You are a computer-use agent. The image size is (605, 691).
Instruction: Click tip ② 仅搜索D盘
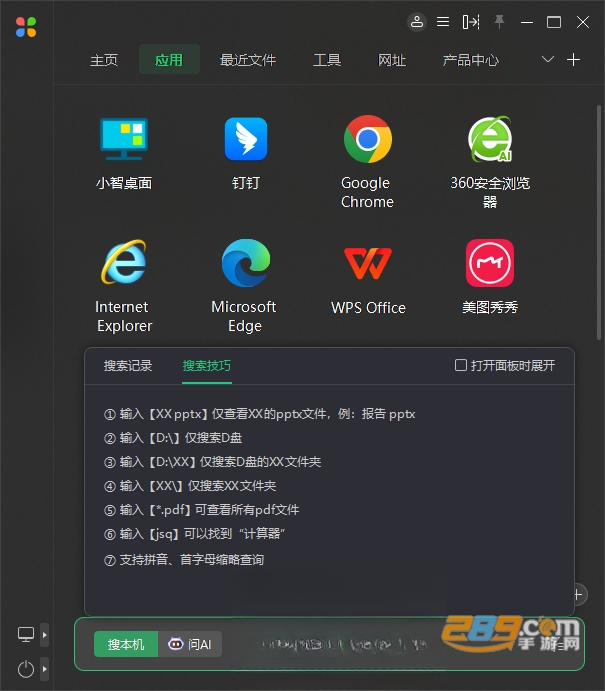click(x=173, y=438)
